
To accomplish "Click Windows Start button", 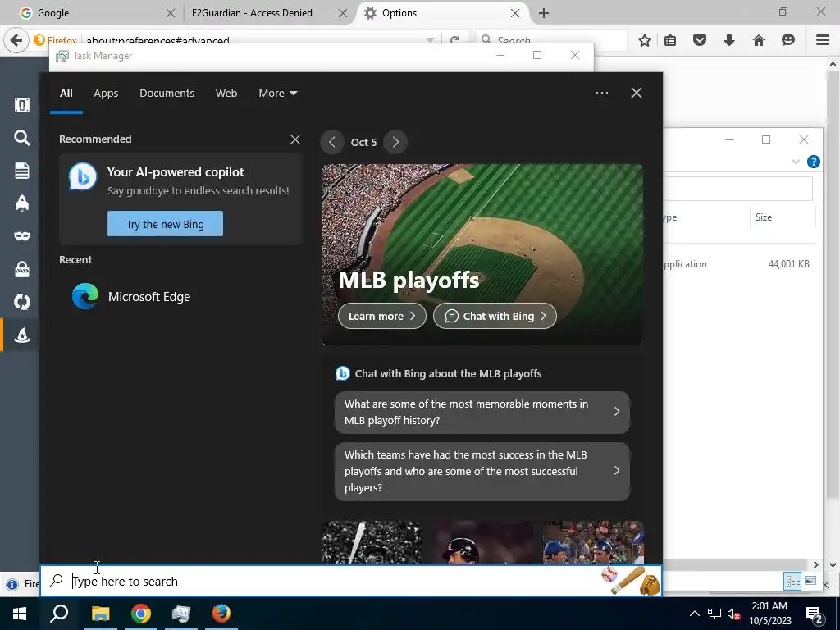I will [20, 614].
